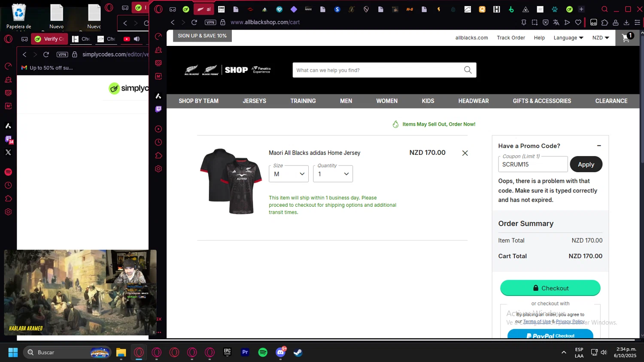
Task: Open the shopping cart icon in the header
Action: coord(626,38)
